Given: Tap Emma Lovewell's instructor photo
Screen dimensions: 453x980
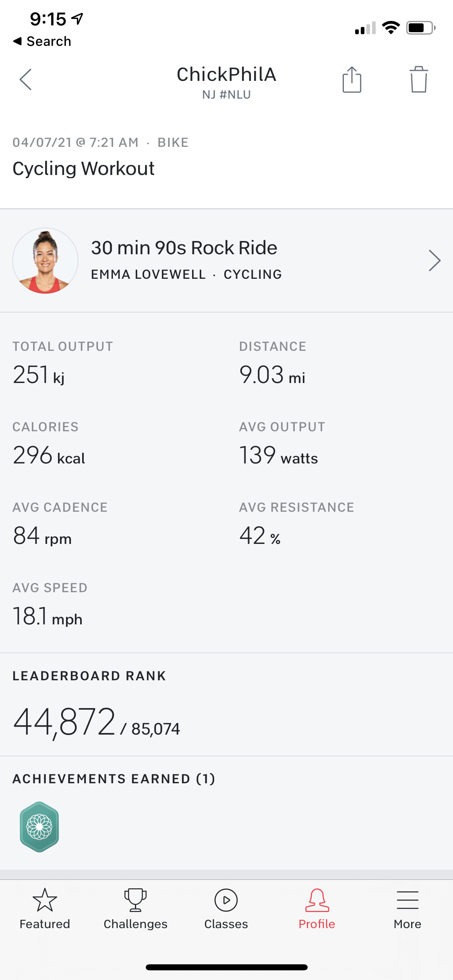Looking at the screenshot, I should [x=46, y=261].
